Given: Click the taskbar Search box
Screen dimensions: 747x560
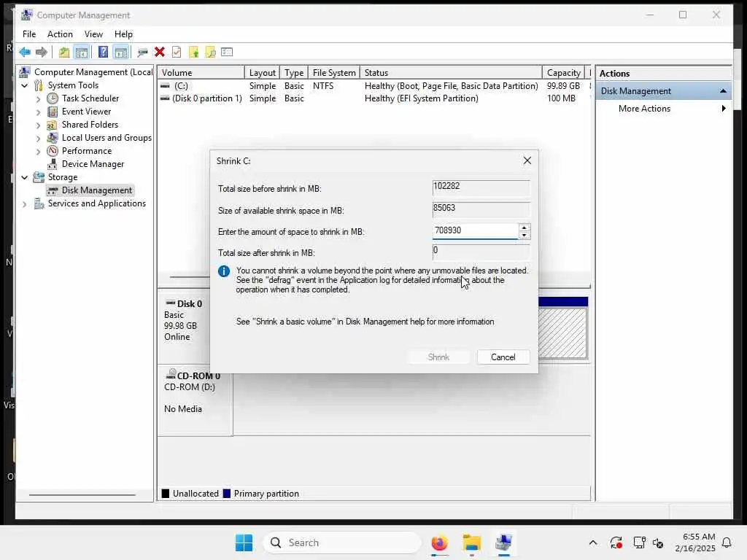Looking at the screenshot, I should [x=342, y=542].
